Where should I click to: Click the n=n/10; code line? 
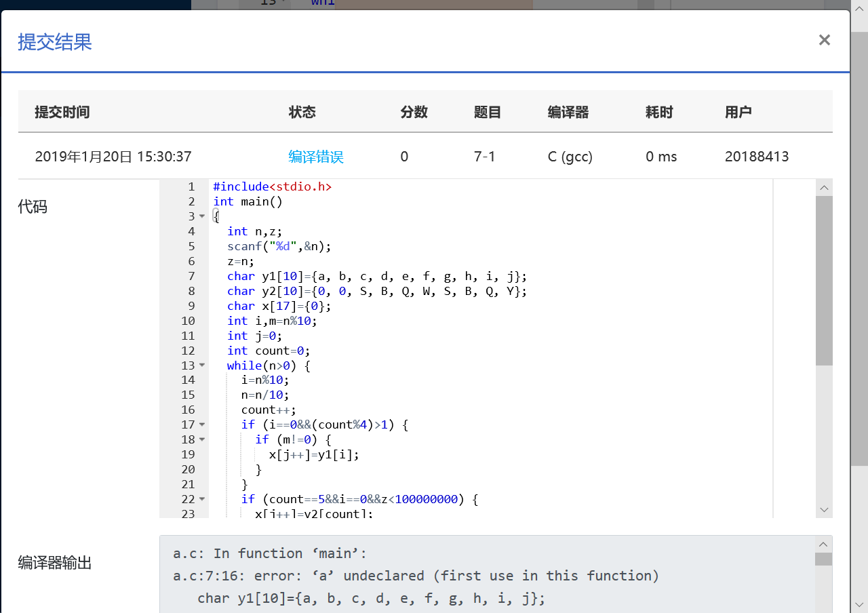tap(265, 395)
